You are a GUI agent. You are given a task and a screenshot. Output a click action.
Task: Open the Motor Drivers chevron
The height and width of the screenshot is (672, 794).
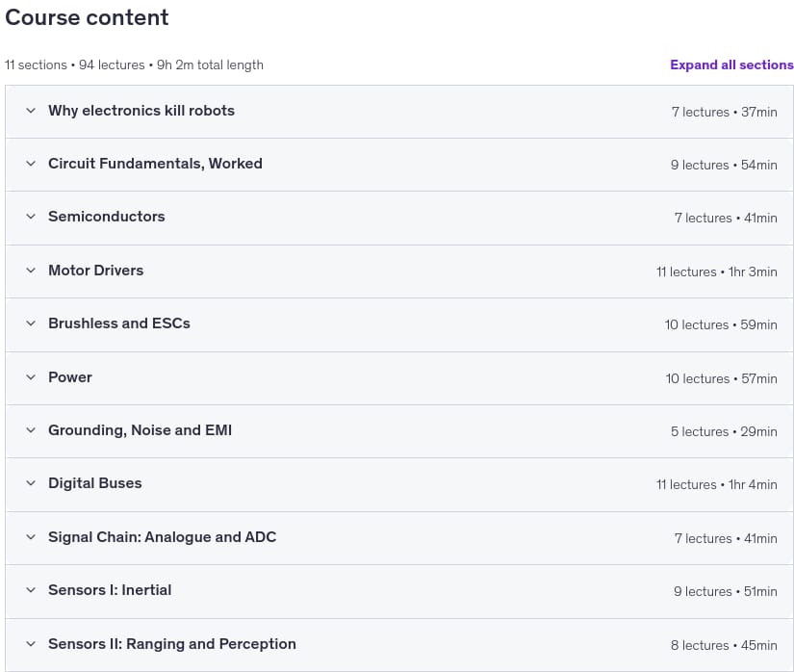[31, 271]
